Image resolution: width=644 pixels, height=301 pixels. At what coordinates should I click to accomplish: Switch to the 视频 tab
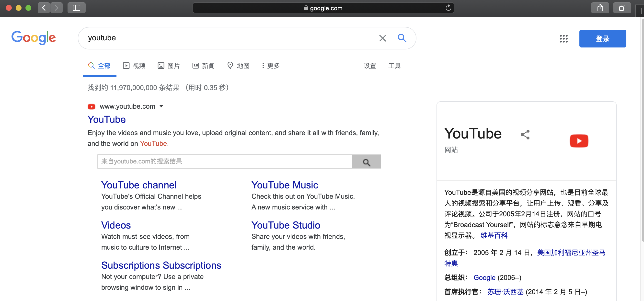(134, 66)
